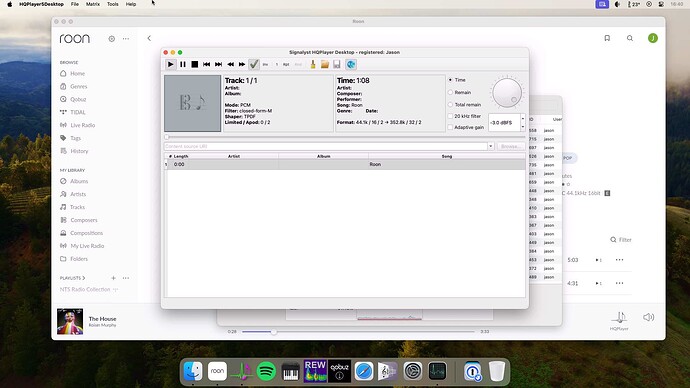Open the Apple menu

tap(10, 4)
